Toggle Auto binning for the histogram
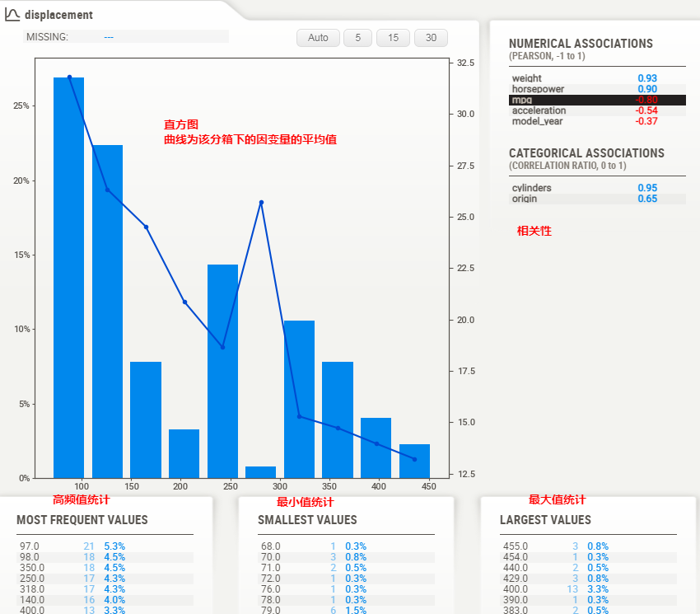Image resolution: width=700 pixels, height=614 pixels. coord(318,37)
